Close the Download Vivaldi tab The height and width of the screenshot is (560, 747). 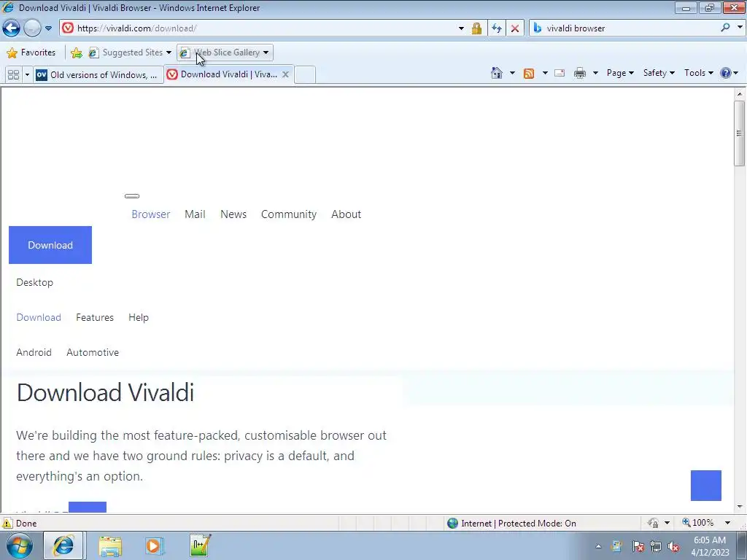pos(285,74)
